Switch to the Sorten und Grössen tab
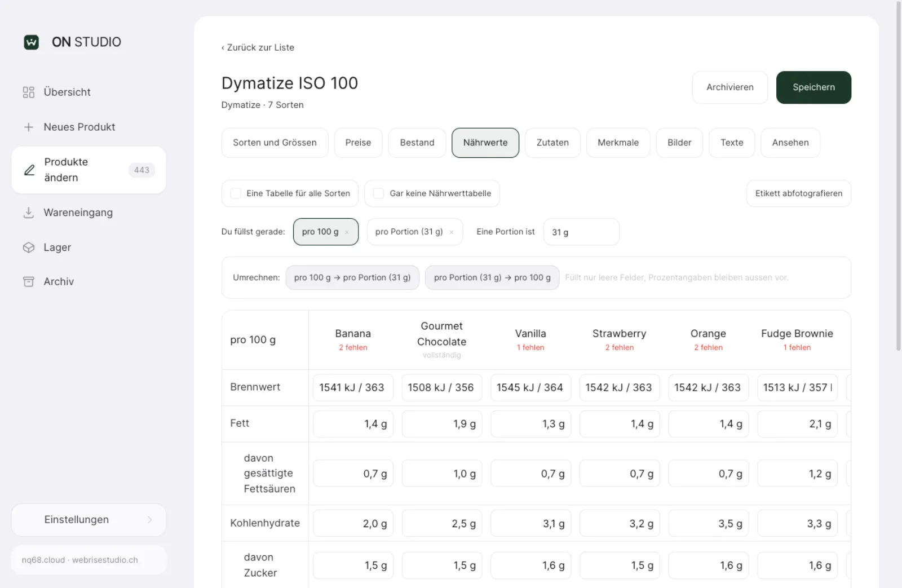This screenshot has height=588, width=902. click(275, 143)
